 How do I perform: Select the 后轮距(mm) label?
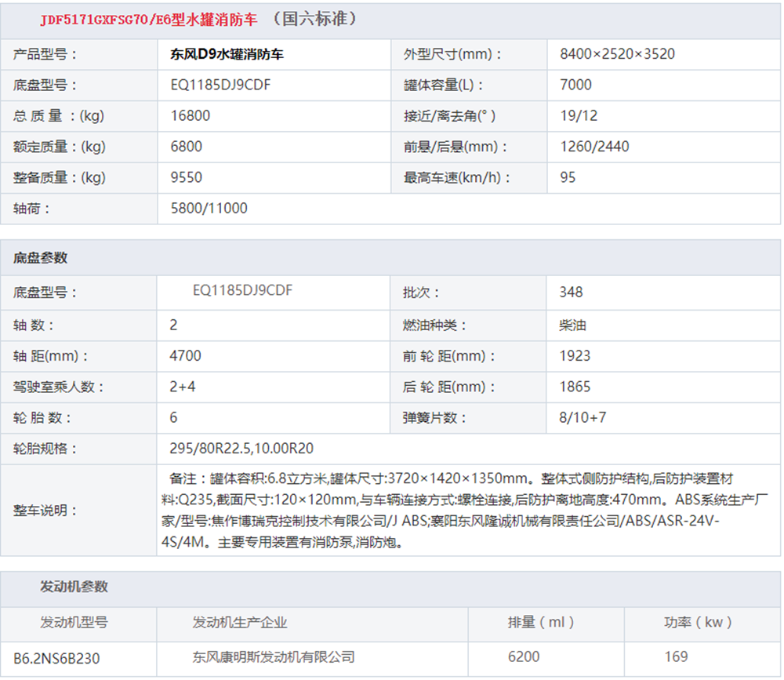coord(449,387)
